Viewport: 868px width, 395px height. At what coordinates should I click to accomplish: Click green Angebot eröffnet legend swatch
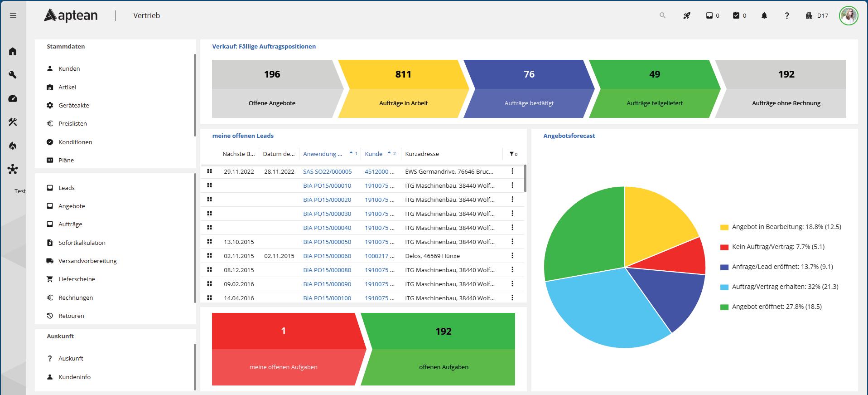tap(724, 307)
